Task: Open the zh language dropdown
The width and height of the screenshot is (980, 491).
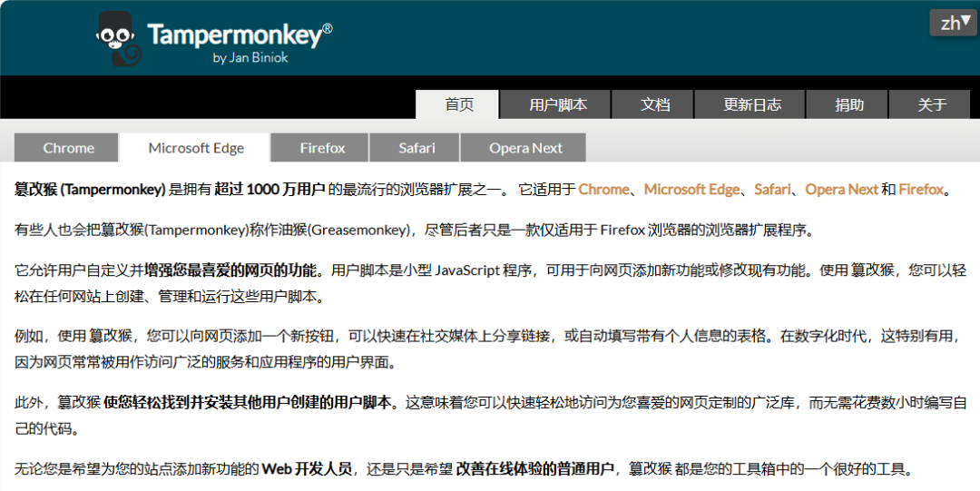Action: [953, 23]
